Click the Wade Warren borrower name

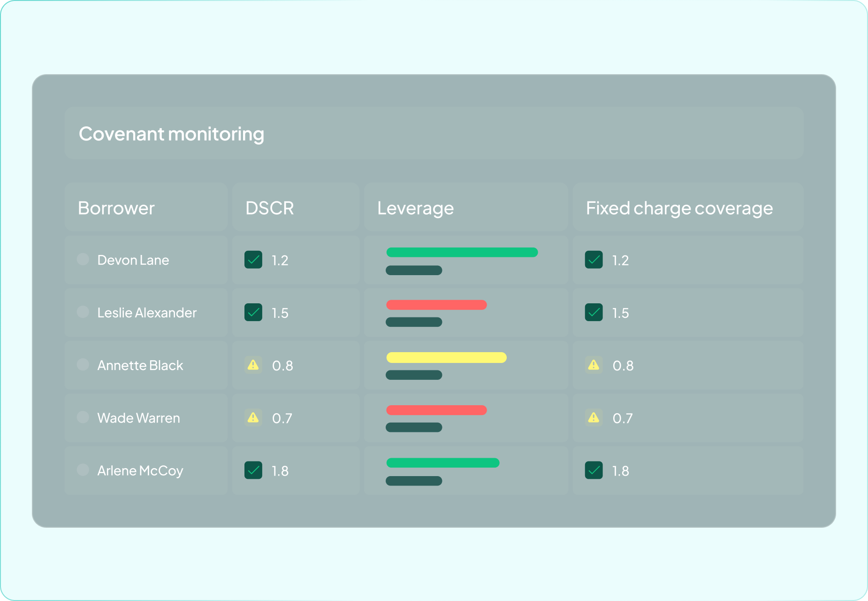tap(138, 418)
